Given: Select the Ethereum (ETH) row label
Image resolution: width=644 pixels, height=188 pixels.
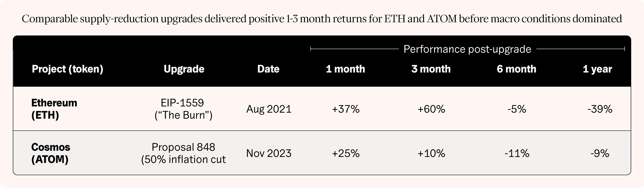Looking at the screenshot, I should (x=54, y=109).
